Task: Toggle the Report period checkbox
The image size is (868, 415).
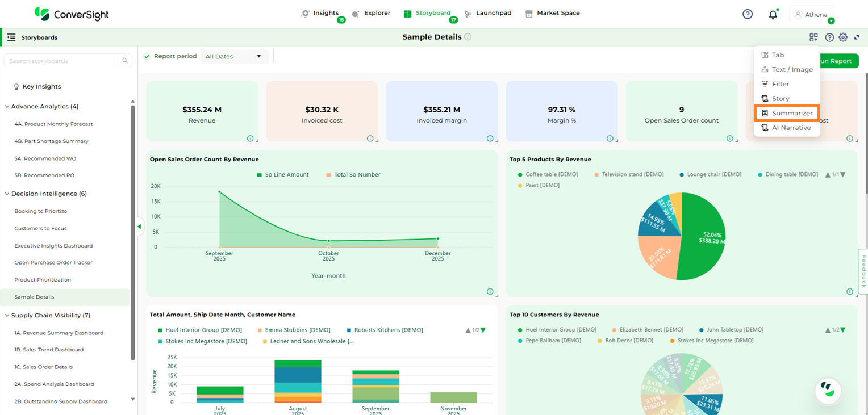Action: coord(147,56)
